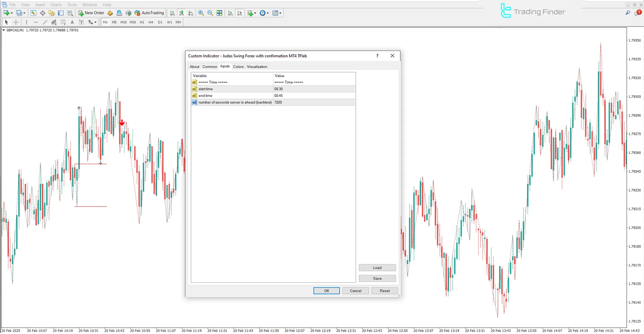This screenshot has width=644, height=334.
Task: Open the Charts menu
Action: (56, 5)
